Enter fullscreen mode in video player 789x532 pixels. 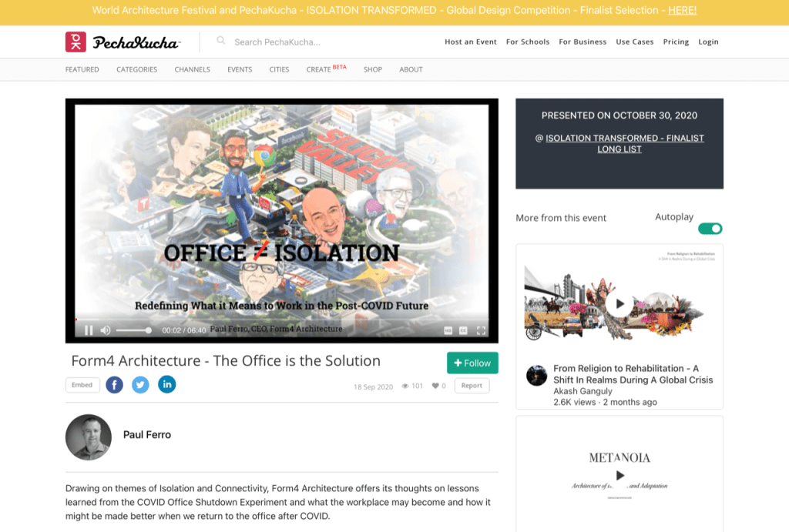coord(481,330)
